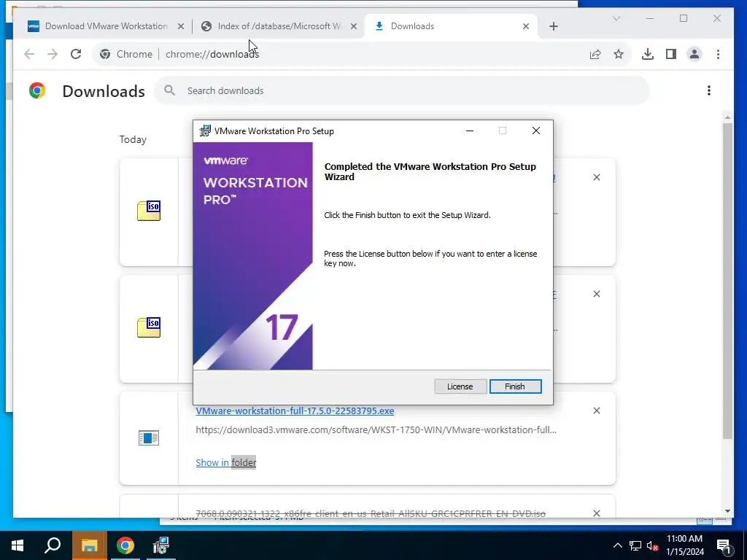Screen dimensions: 747x560
Task: Click the Finish button in the Setup wizard
Action: [515, 386]
